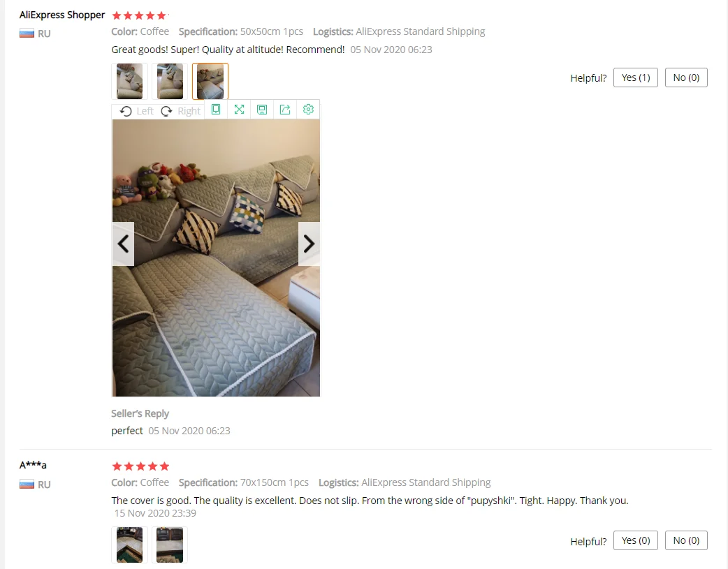Open the second sofa thumbnail in top review
The width and height of the screenshot is (728, 569).
point(170,81)
